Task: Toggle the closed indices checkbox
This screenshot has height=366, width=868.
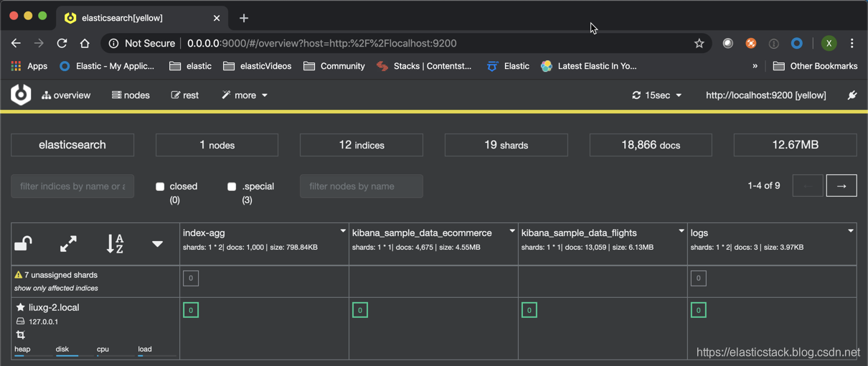Action: point(160,187)
